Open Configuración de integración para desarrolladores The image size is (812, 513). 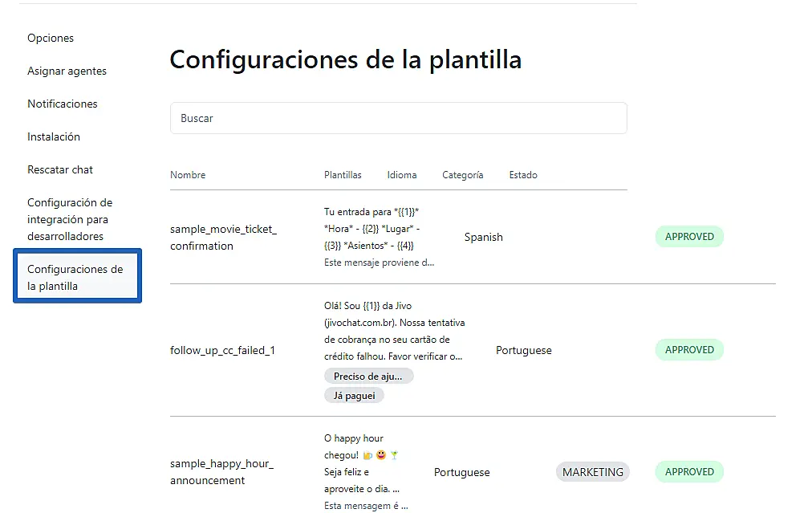pos(70,219)
